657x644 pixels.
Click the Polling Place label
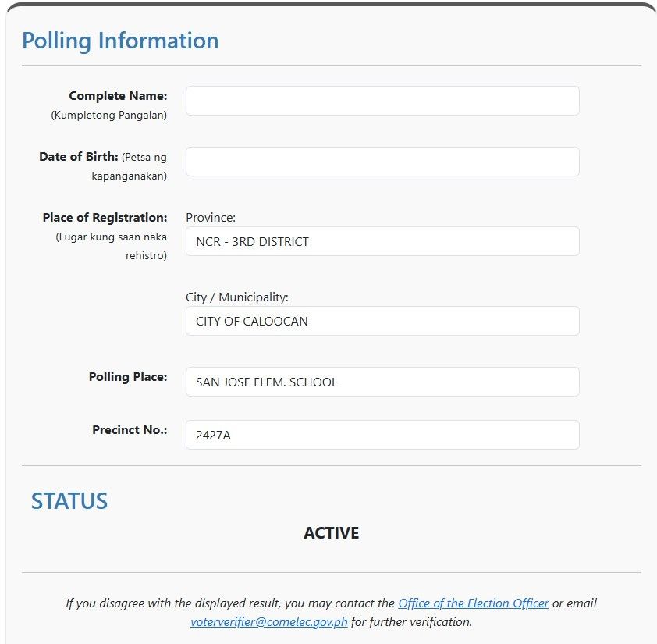[x=128, y=377]
